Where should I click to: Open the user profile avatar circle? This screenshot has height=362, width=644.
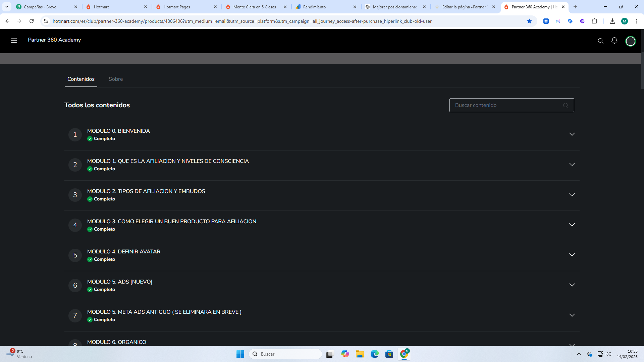pyautogui.click(x=630, y=41)
